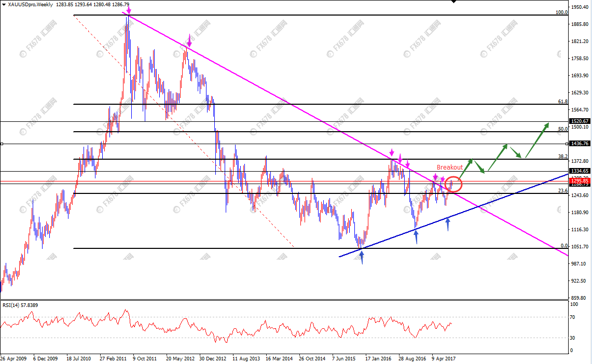Click the Fibonacci 23.6 level label
This screenshot has width=592, height=364.
[x=562, y=190]
